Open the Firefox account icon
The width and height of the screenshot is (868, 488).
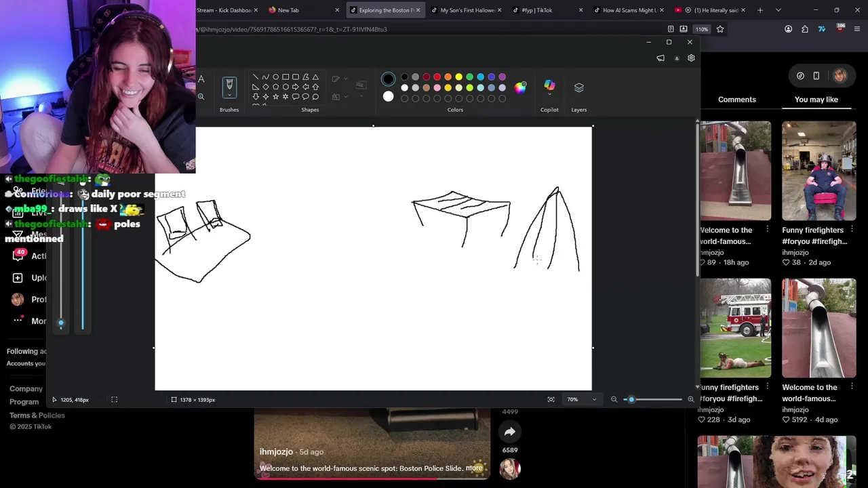point(788,29)
